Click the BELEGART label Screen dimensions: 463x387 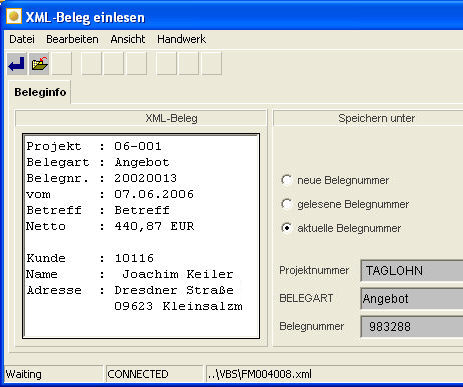click(x=306, y=298)
